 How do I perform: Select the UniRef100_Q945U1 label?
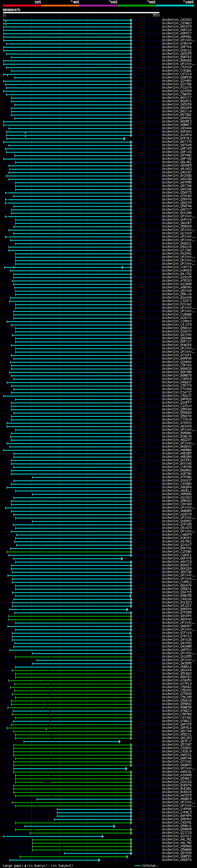click(177, 118)
